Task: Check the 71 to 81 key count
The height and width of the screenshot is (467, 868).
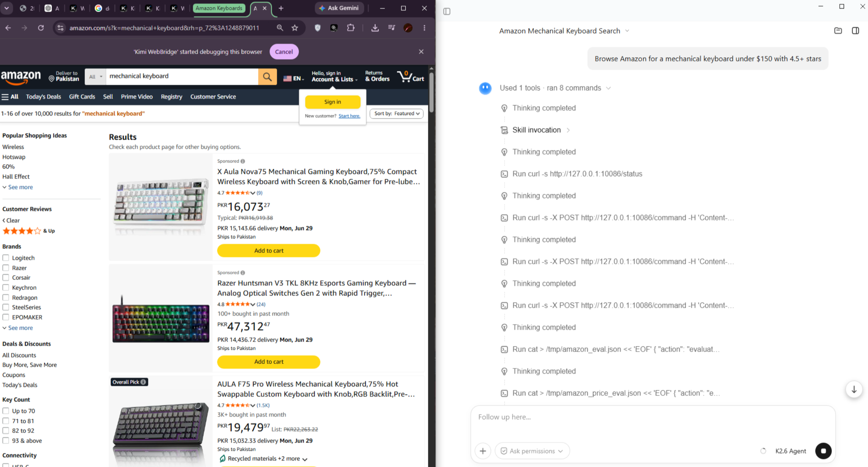Action: click(x=6, y=421)
